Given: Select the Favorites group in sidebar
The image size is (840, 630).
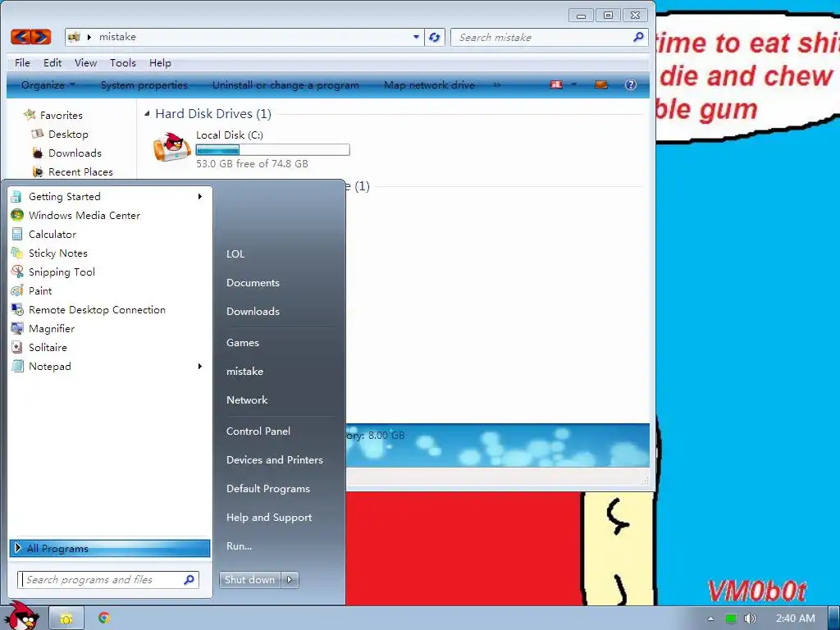Looking at the screenshot, I should [x=61, y=115].
